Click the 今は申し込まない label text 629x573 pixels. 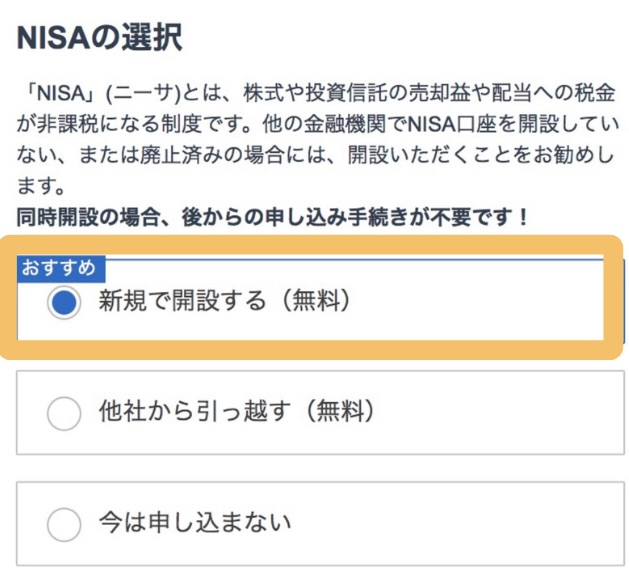pos(195,522)
